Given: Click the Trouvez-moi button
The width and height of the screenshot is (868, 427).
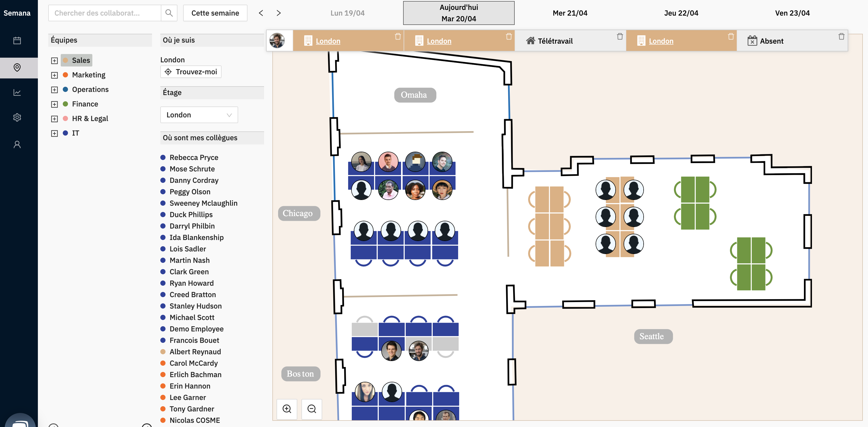Looking at the screenshot, I should 191,72.
